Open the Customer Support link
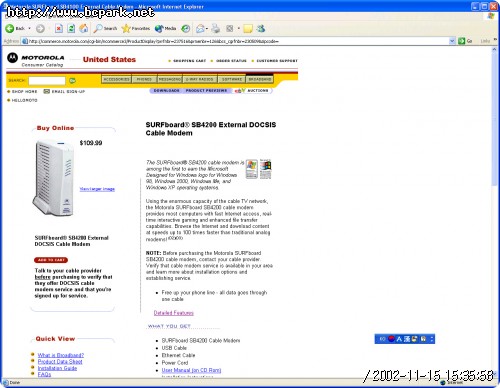The width and height of the screenshot is (500, 388). click(x=277, y=61)
